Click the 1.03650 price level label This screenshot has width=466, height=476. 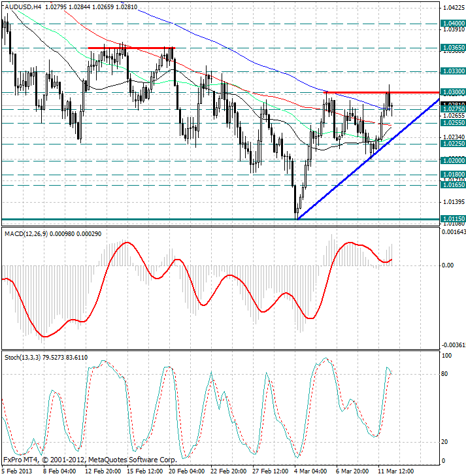click(x=453, y=48)
